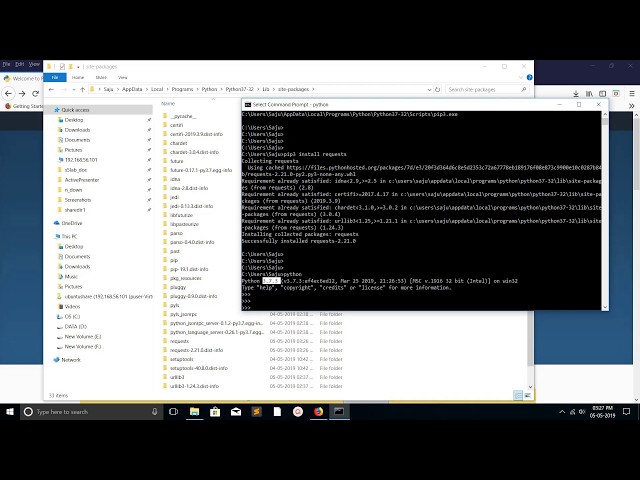The image size is (640, 480).
Task: Open Firefox library icon
Action: pyautogui.click(x=589, y=94)
